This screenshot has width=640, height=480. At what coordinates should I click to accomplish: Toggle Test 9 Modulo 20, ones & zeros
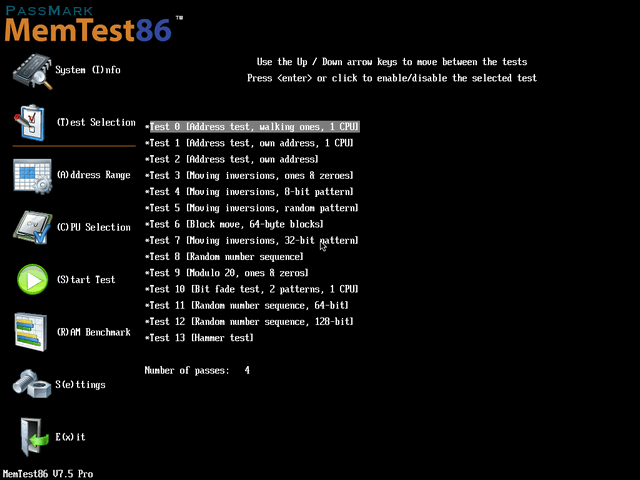coord(227,273)
